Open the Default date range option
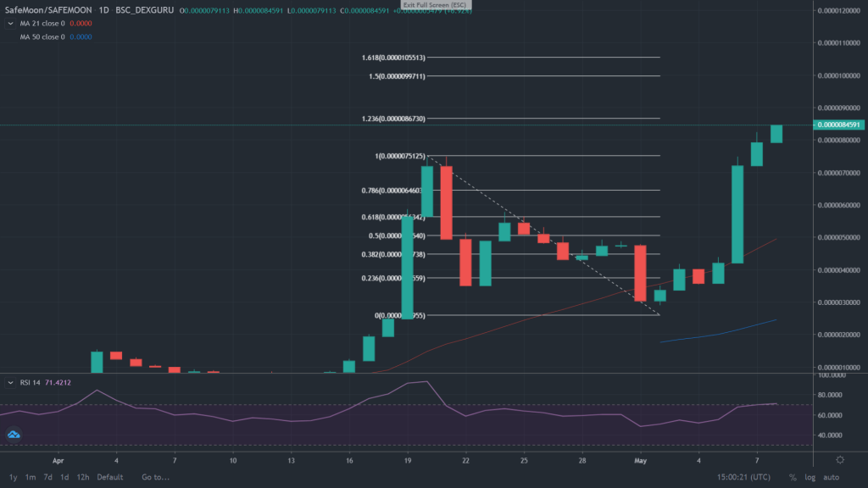The width and height of the screenshot is (868, 488). [x=108, y=477]
